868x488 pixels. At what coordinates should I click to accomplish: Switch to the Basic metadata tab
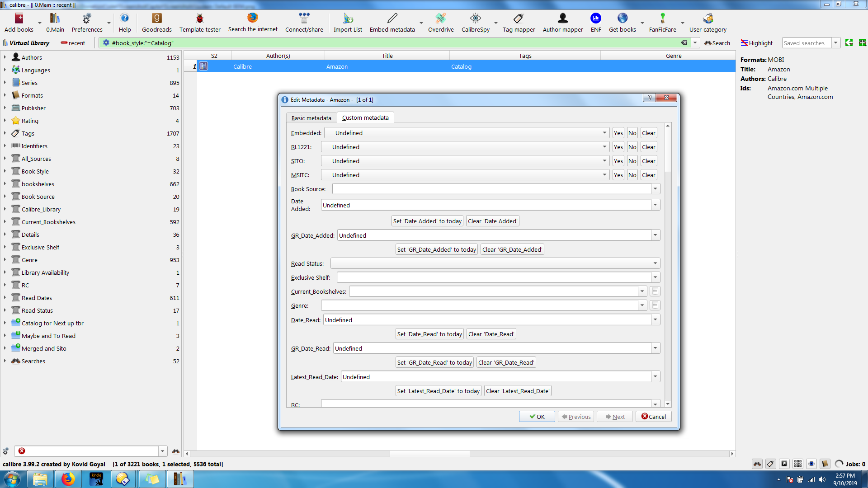311,118
